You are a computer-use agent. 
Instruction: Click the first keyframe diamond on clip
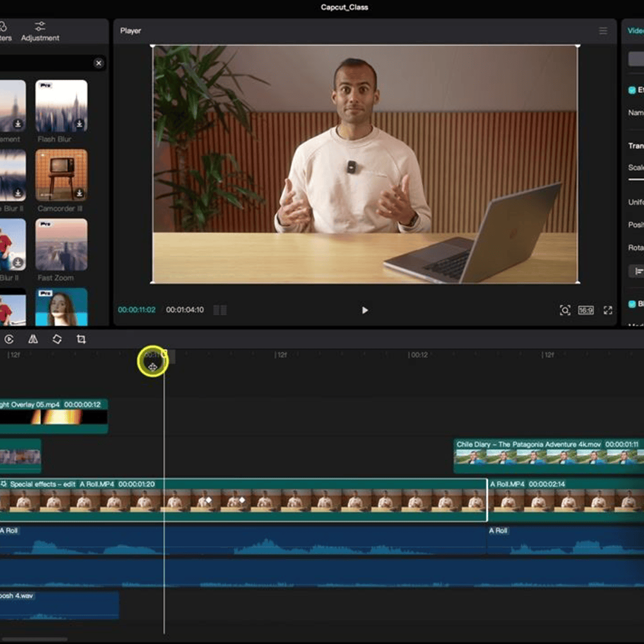pos(209,500)
